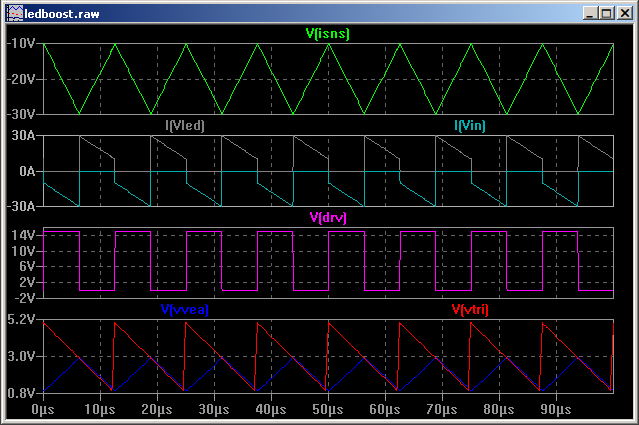This screenshot has width=639, height=425.
Task: Select the I(Vled) trace label
Action: [185, 125]
